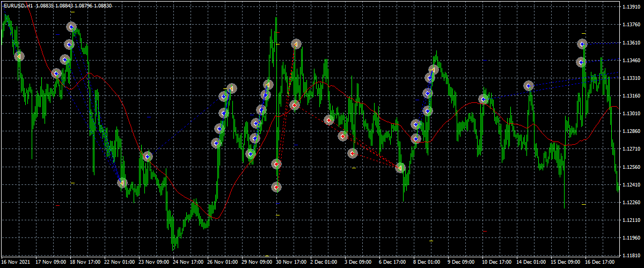Select the gold close marker above 6 Dec 17:00
Screen dimensions: 644x268
coord(400,168)
